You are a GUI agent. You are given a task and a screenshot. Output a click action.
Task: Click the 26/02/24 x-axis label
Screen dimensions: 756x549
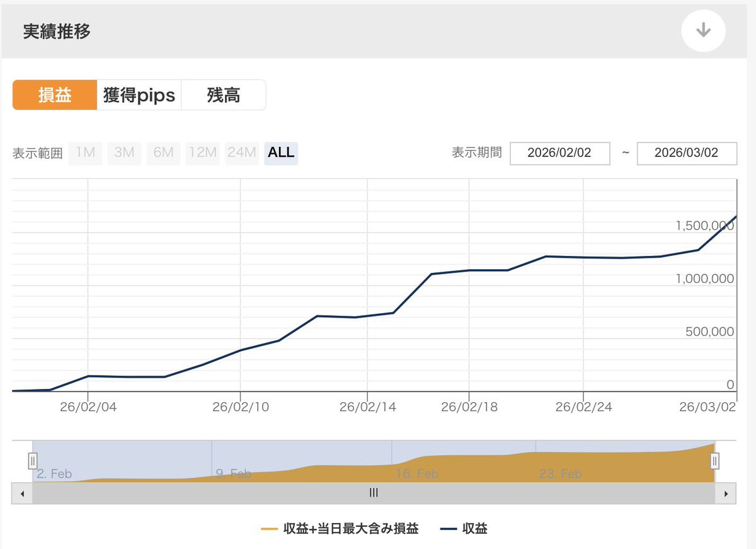click(583, 407)
